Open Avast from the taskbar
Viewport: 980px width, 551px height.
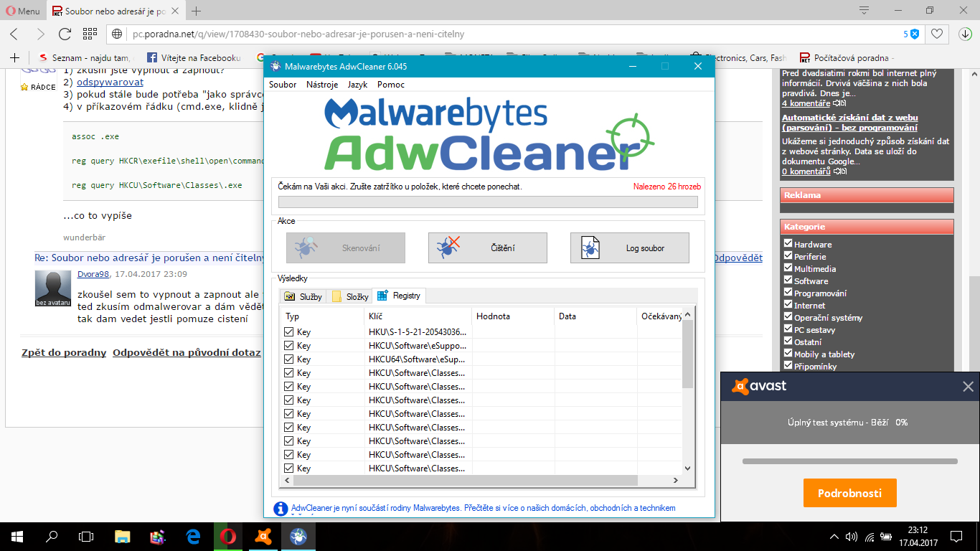click(263, 536)
